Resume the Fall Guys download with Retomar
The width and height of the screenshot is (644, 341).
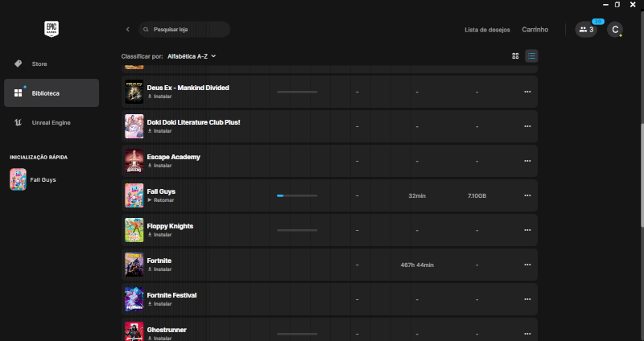coord(161,199)
